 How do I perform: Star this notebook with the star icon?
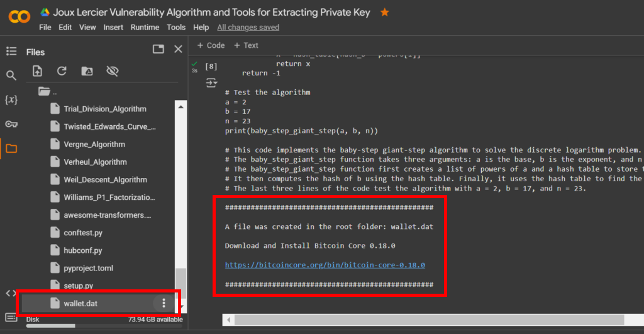tap(384, 13)
